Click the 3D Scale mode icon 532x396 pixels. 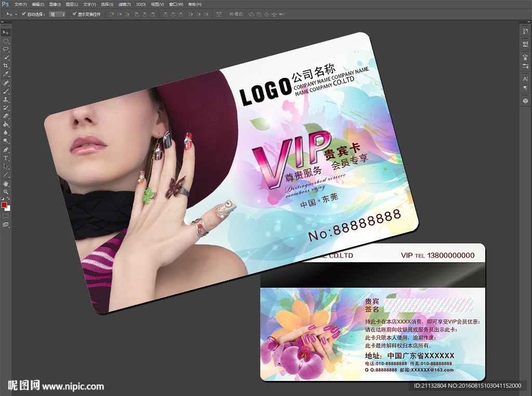coord(282,14)
